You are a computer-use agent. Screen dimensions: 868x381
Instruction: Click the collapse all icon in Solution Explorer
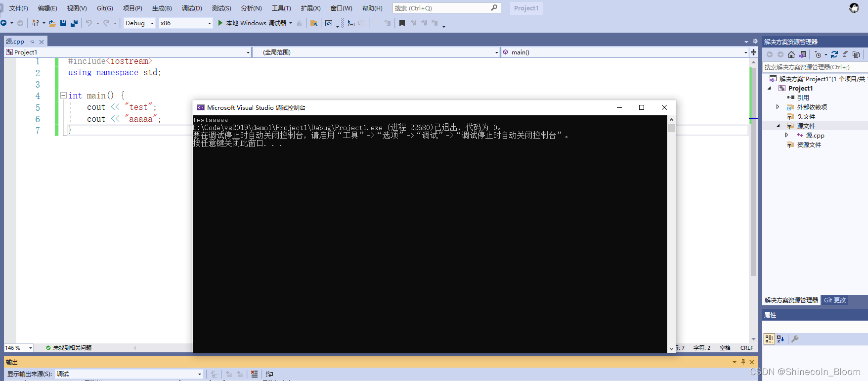pos(845,54)
